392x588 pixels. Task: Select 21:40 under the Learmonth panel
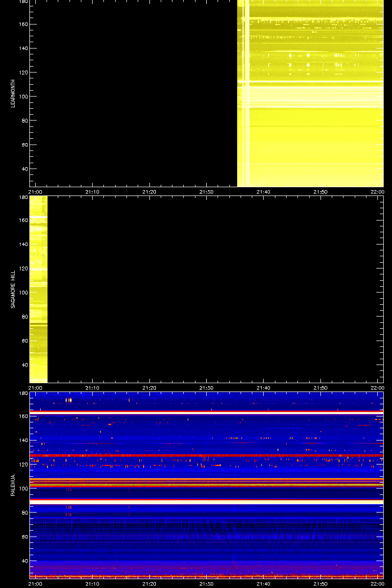264,192
